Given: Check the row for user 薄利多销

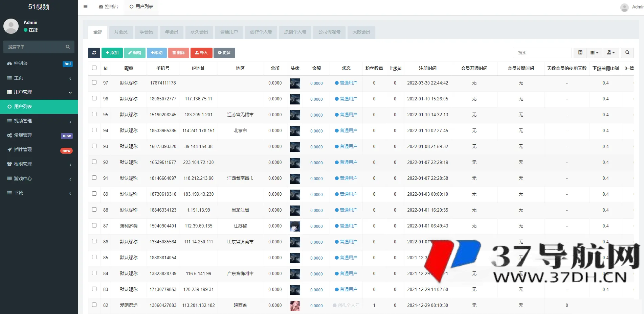Looking at the screenshot, I should (x=94, y=225).
